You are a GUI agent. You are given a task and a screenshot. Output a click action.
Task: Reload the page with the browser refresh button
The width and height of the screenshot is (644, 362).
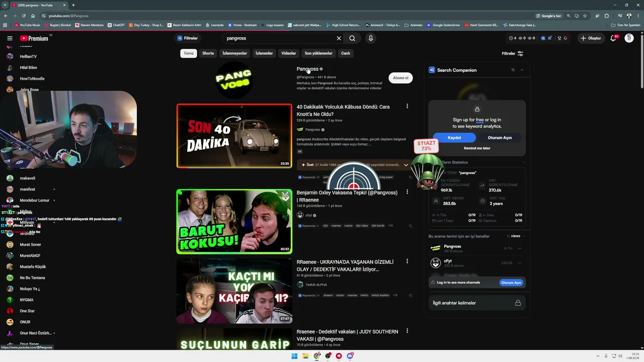(24, 16)
